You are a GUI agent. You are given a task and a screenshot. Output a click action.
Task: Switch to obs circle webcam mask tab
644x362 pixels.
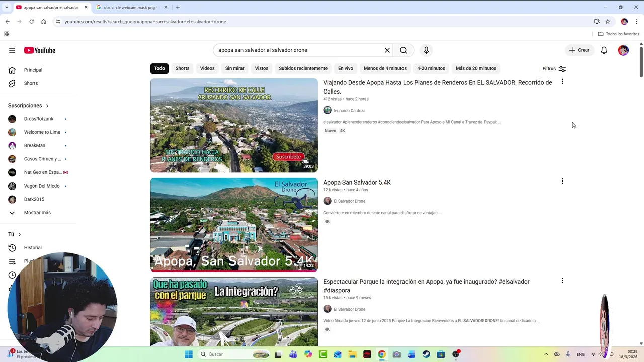(x=131, y=7)
